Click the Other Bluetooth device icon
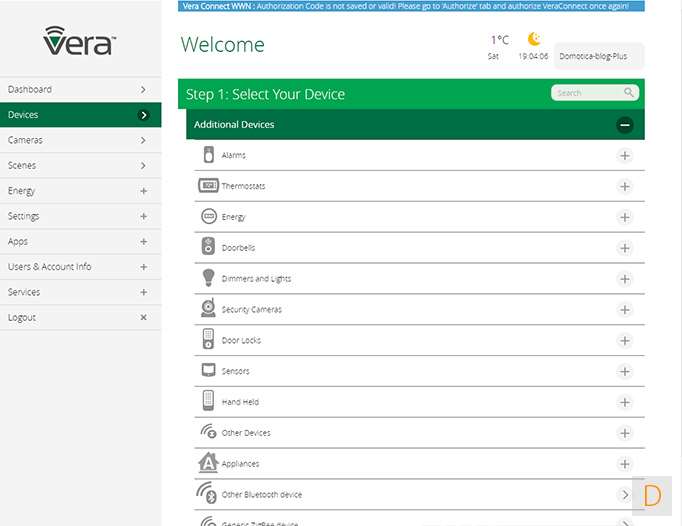 209,494
